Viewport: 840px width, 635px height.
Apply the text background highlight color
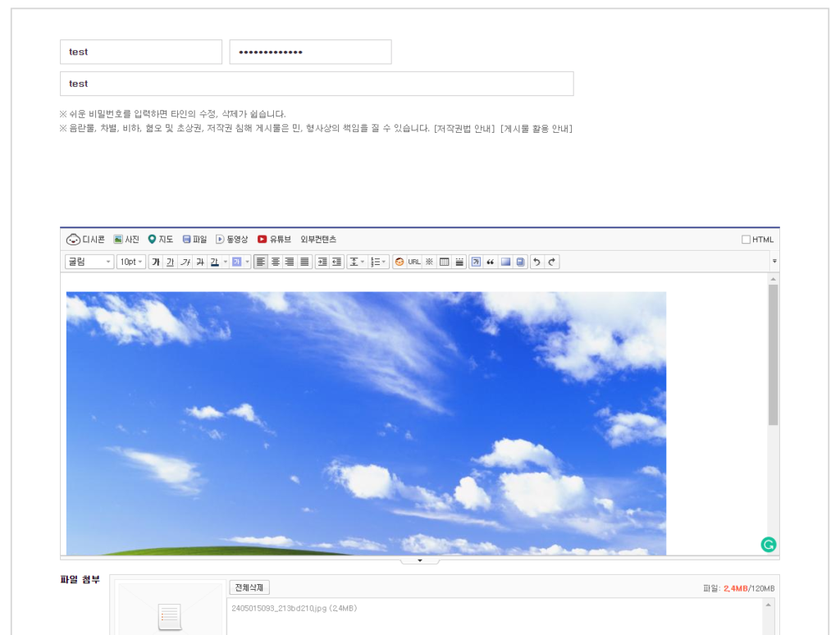tap(237, 262)
